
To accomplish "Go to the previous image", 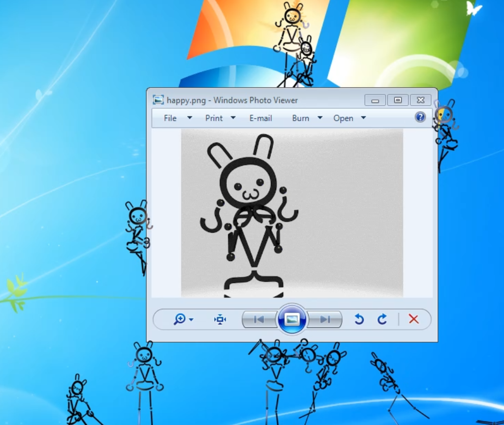I will pyautogui.click(x=259, y=319).
